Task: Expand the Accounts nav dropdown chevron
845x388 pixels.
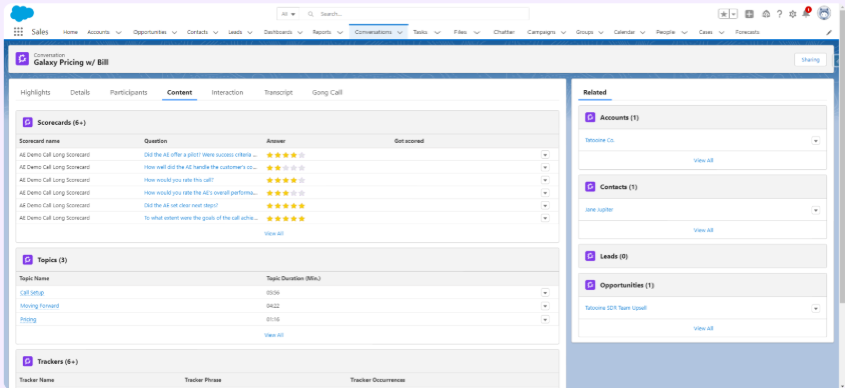Action: (119, 32)
